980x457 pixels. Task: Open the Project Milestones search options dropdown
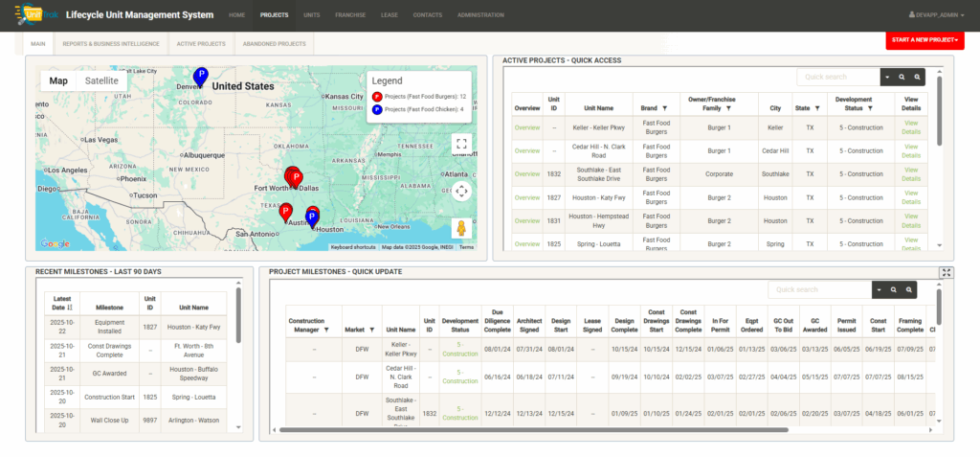click(879, 289)
